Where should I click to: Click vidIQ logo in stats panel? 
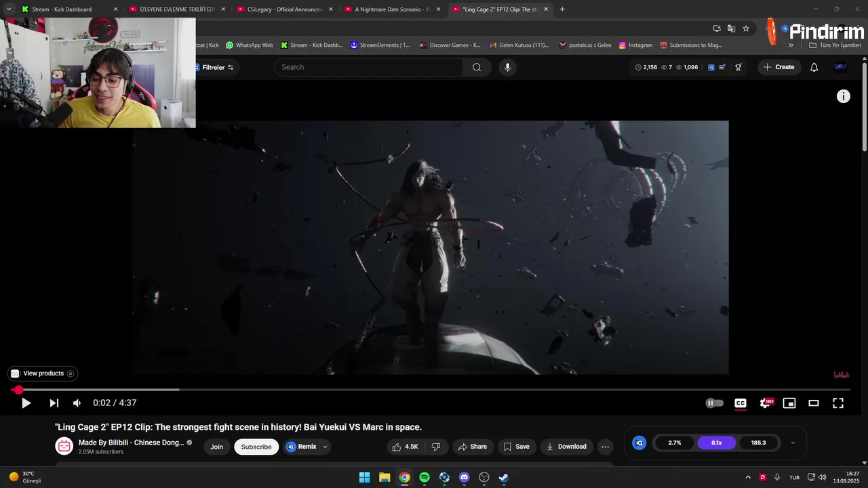(639, 443)
